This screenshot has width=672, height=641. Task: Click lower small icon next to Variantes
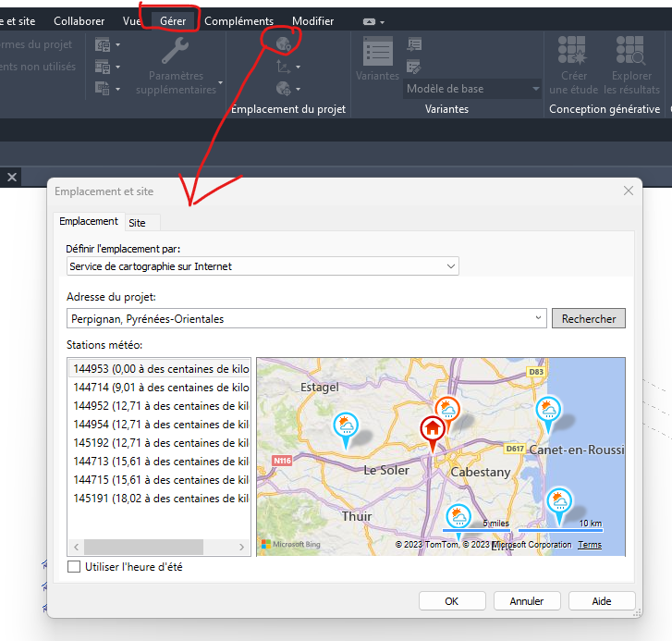click(414, 67)
